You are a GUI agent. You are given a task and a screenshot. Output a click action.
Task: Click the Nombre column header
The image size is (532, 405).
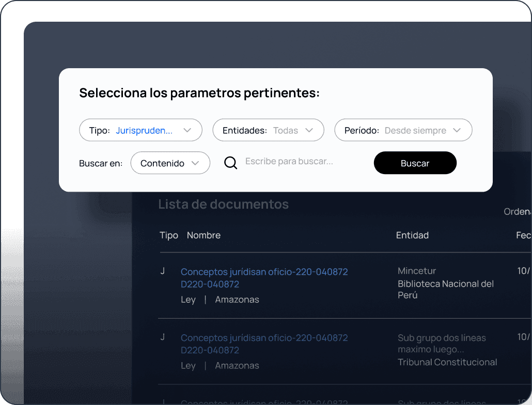pos(204,235)
